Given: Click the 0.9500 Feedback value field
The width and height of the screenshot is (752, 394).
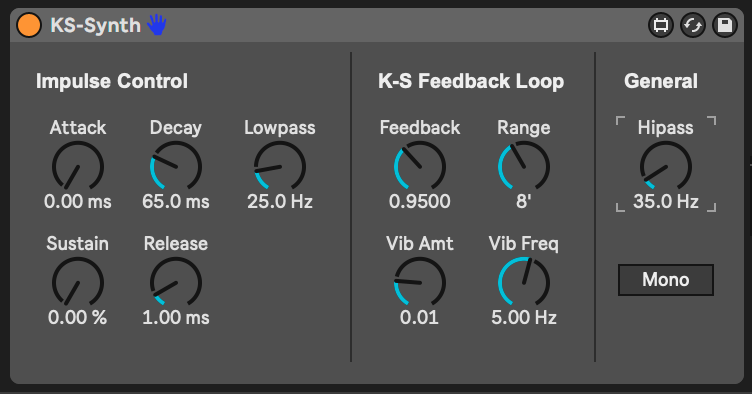Looking at the screenshot, I should click(x=420, y=201).
